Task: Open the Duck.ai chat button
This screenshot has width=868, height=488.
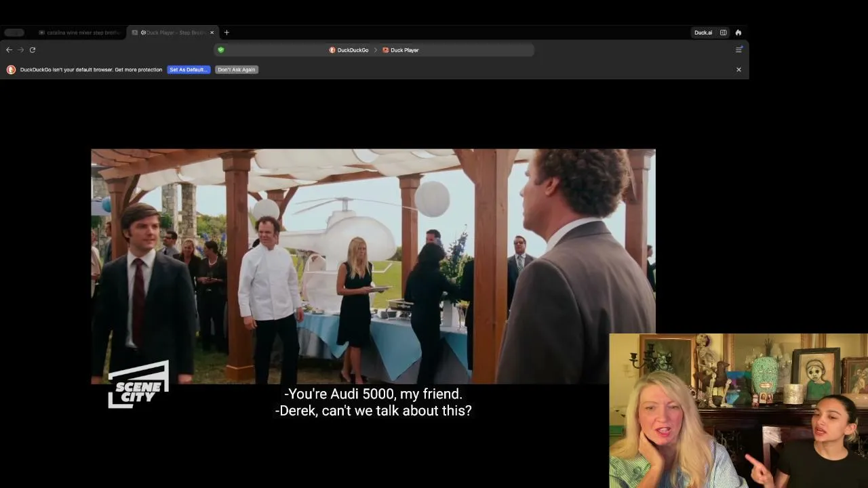Action: (703, 33)
